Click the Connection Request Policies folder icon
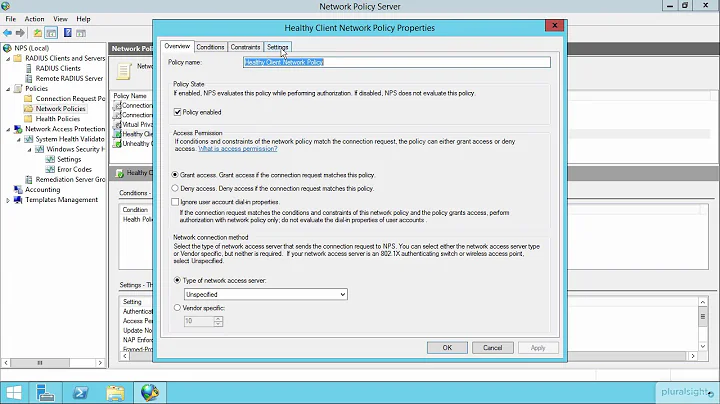This screenshot has width=720, height=404. (x=28, y=99)
